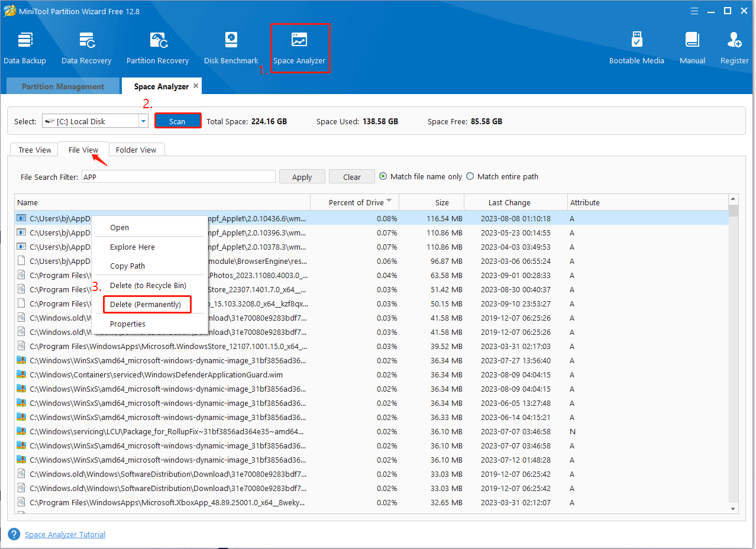Choose Delete (to Recycle Bin)

point(150,285)
